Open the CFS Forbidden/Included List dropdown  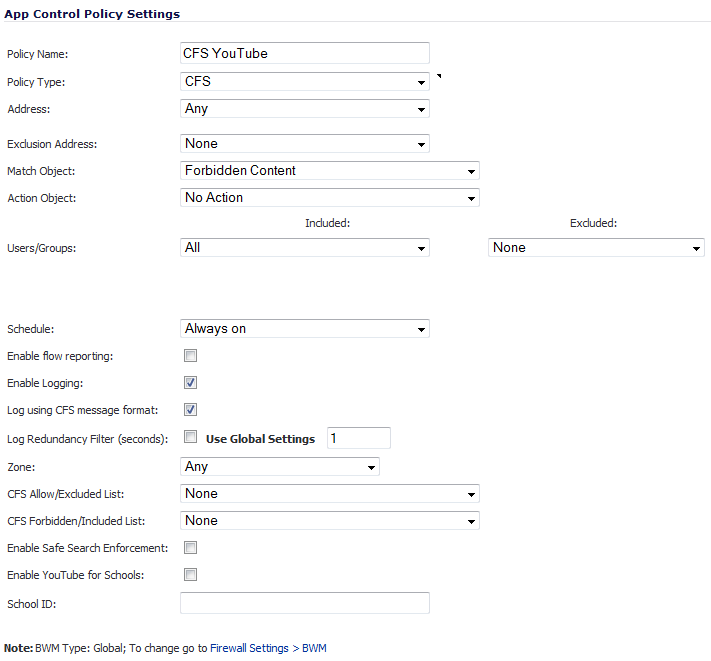coord(330,520)
